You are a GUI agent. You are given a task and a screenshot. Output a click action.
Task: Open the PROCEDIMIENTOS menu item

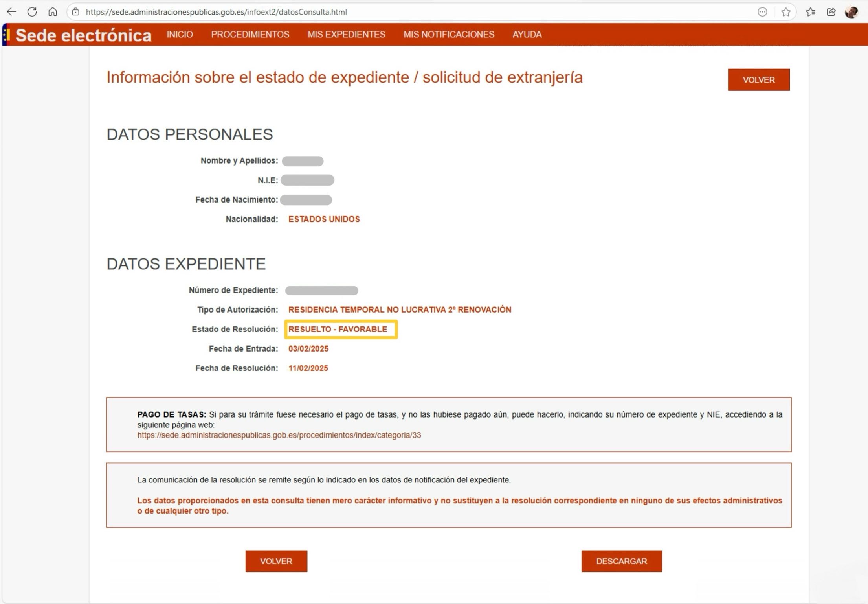click(250, 35)
